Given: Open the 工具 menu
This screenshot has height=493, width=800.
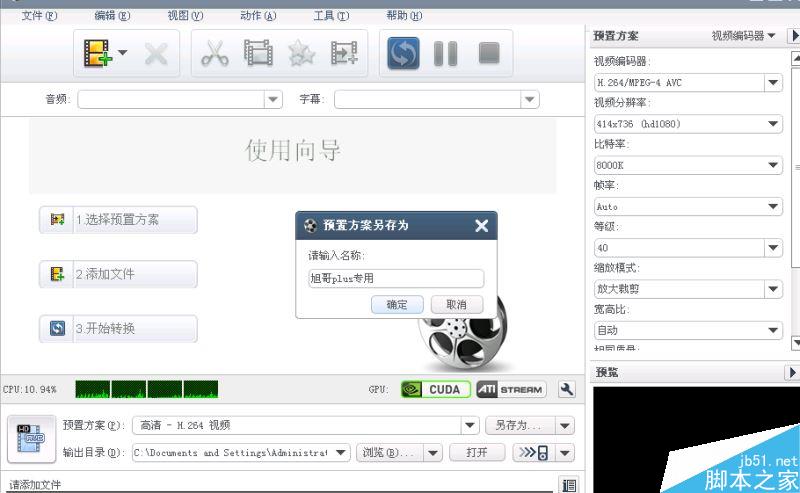Looking at the screenshot, I should (x=331, y=16).
